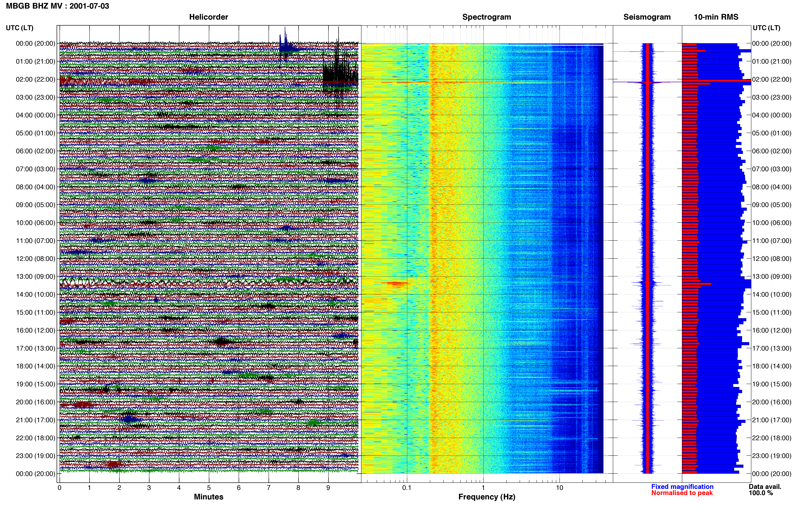This screenshot has width=812, height=508.
Task: Click the '100.0 %' availability value
Action: pyautogui.click(x=761, y=493)
